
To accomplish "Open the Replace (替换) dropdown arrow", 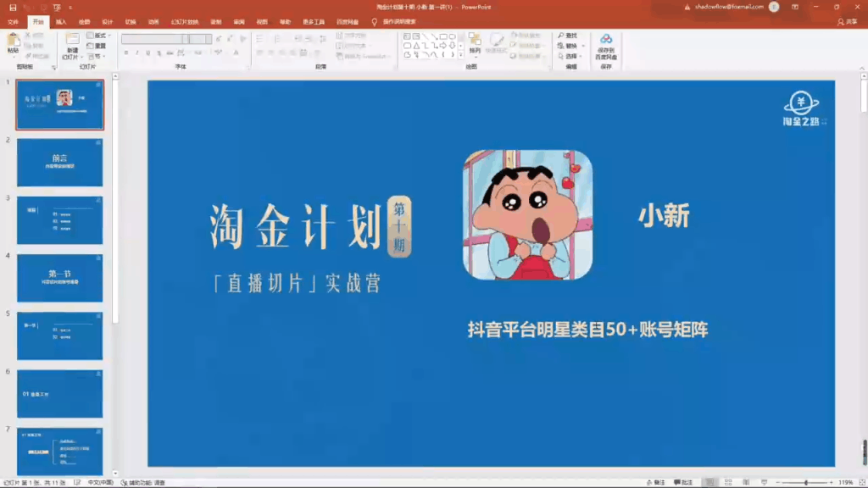I will (x=583, y=46).
